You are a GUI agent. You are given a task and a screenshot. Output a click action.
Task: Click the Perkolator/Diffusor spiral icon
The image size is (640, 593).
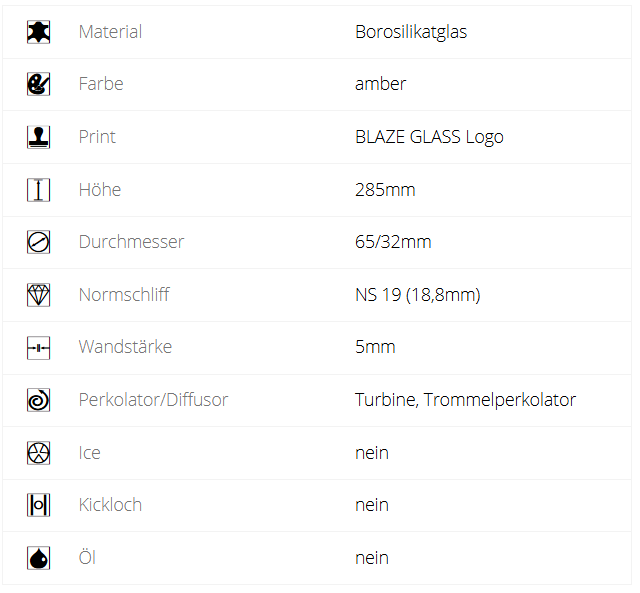click(x=38, y=400)
